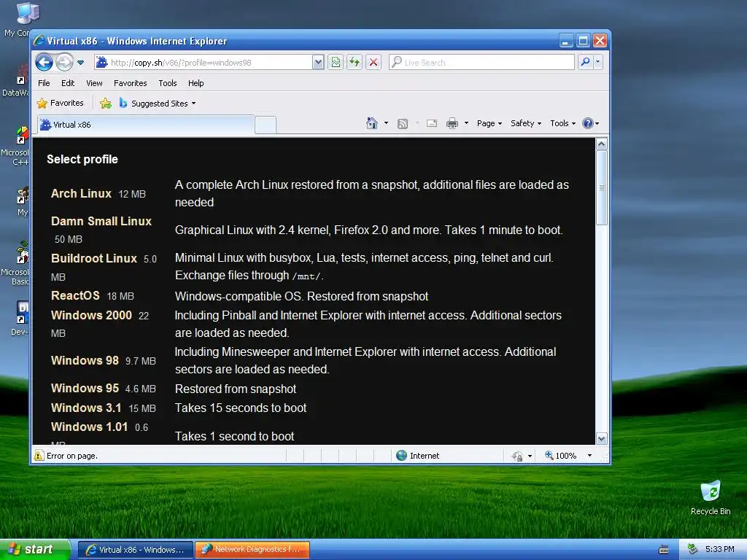Open the Edit menu

tap(68, 83)
